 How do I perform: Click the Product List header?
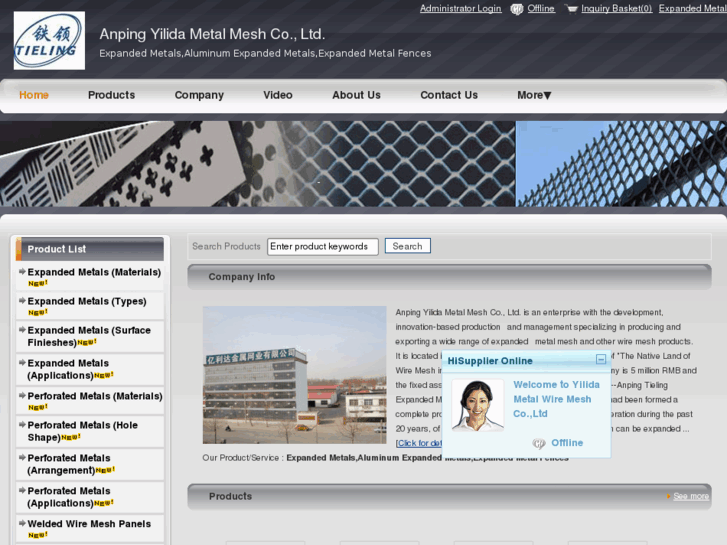click(x=90, y=249)
